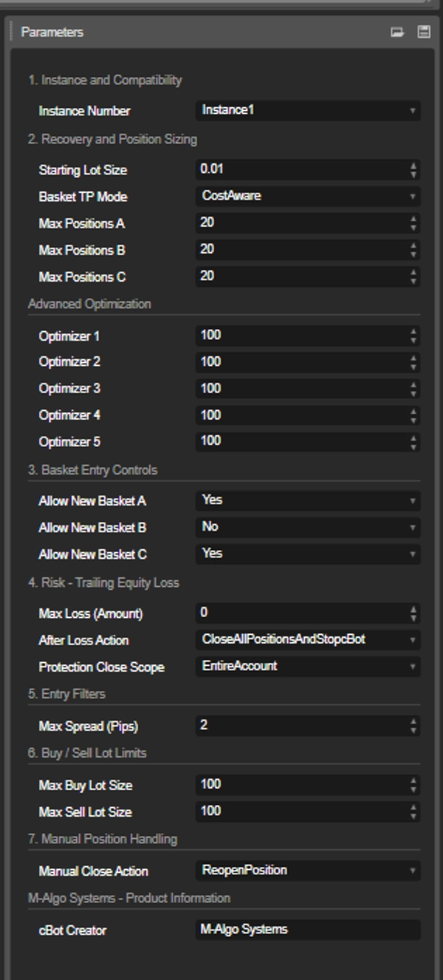443x980 pixels.
Task: Click the 'Protection Close Scope' label
Action: tap(101, 667)
